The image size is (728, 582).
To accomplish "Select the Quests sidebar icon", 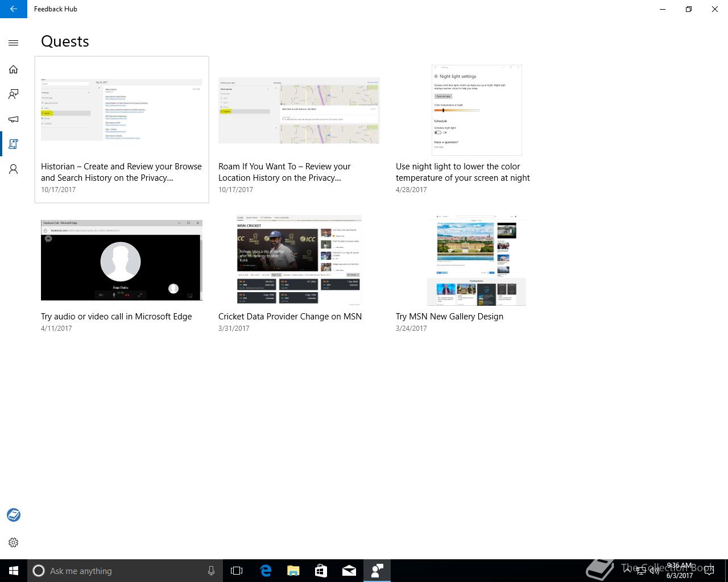I will pos(14,144).
